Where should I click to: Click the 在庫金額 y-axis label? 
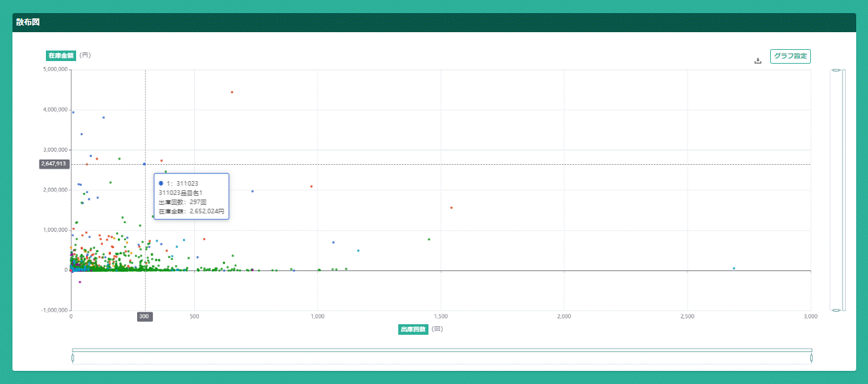click(60, 56)
